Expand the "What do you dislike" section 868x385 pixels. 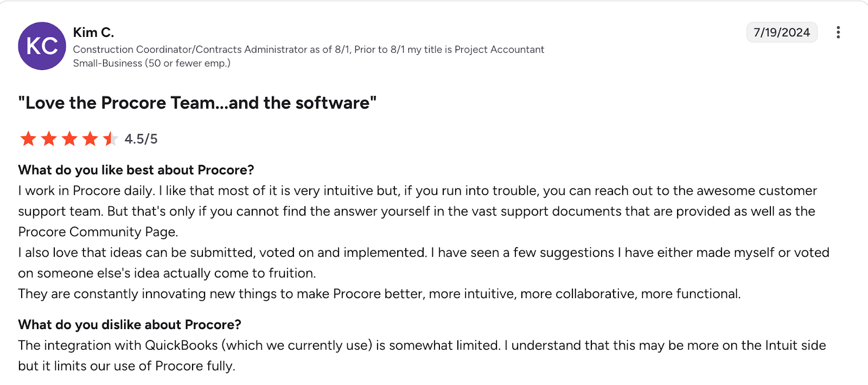point(130,325)
